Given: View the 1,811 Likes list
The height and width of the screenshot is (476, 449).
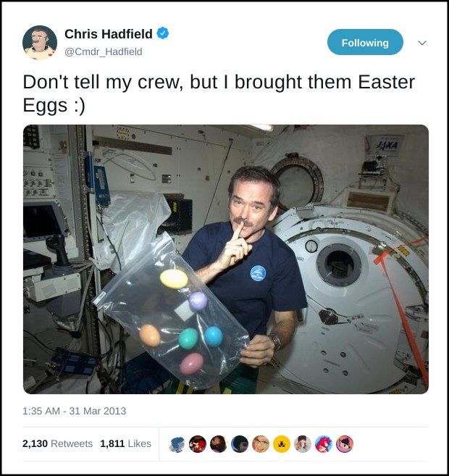Looking at the screenshot, I should click(125, 443).
